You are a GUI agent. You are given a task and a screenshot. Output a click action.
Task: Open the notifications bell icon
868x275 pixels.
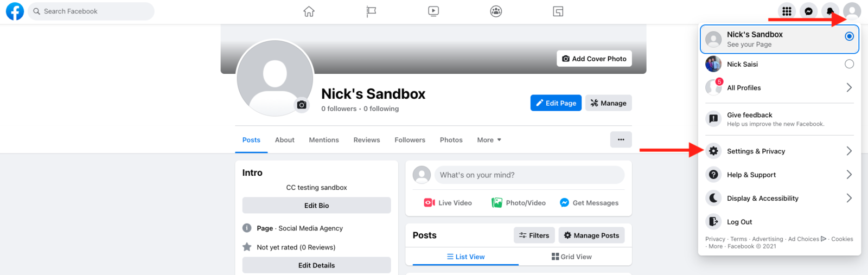(x=830, y=11)
